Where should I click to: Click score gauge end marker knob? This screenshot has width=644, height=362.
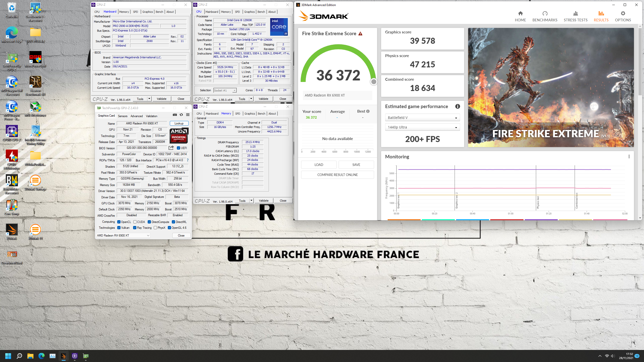tap(374, 82)
